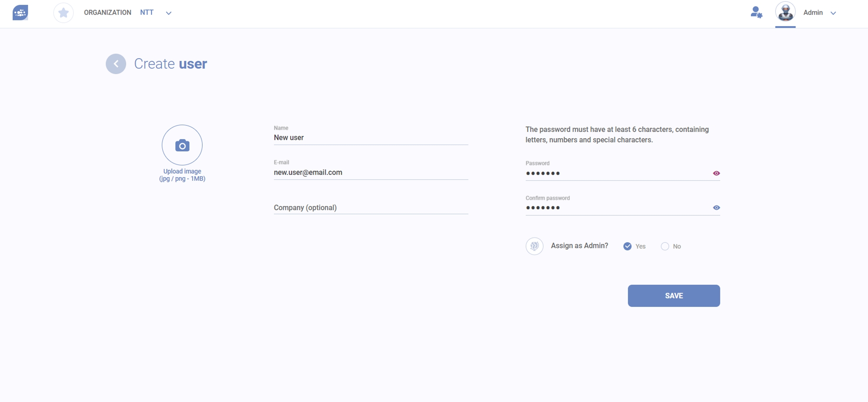
Task: Select Yes for Assign as Admin
Action: point(628,247)
